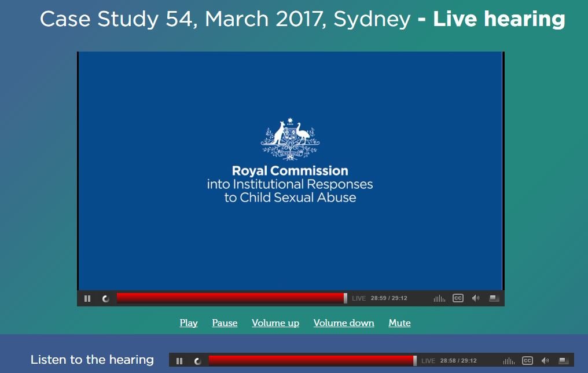Enter fullscreen on the video player
Screen dimensions: 588x373
(494, 298)
